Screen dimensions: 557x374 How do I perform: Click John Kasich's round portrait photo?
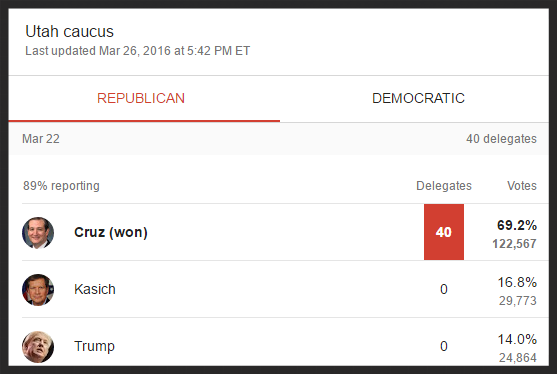[38, 289]
